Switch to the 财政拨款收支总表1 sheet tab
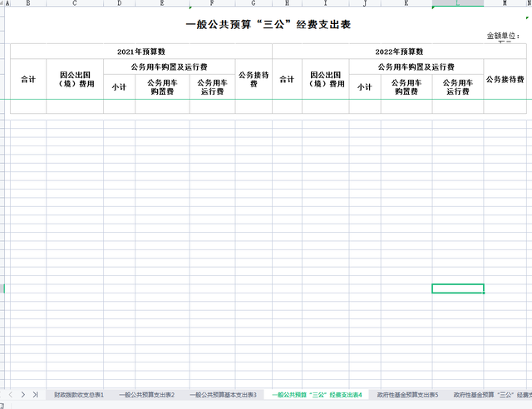 coord(79,395)
